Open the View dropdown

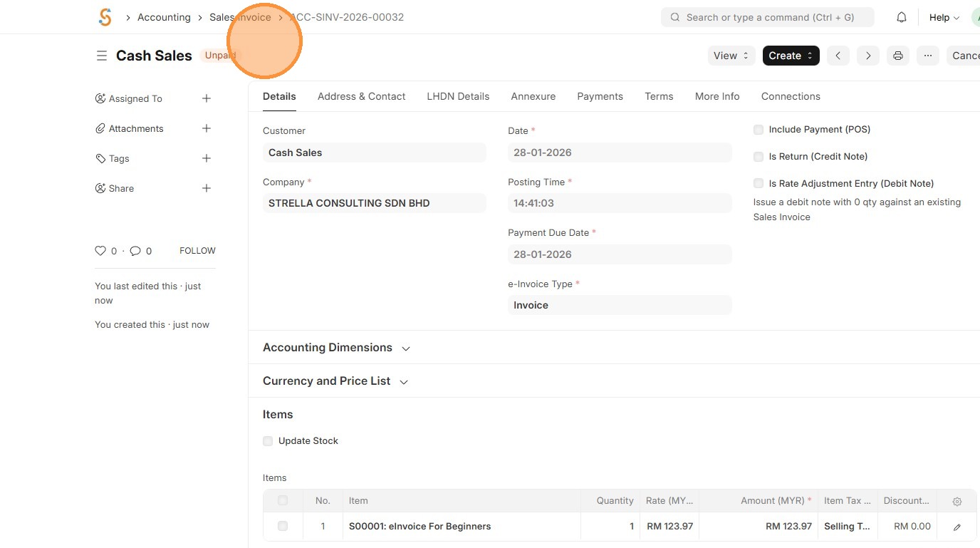pos(731,56)
